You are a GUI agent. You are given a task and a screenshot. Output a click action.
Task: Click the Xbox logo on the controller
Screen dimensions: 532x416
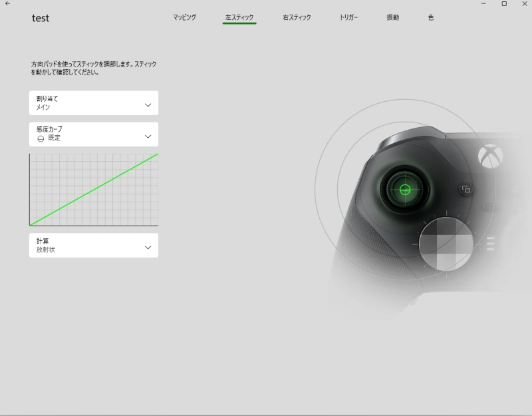click(x=491, y=157)
